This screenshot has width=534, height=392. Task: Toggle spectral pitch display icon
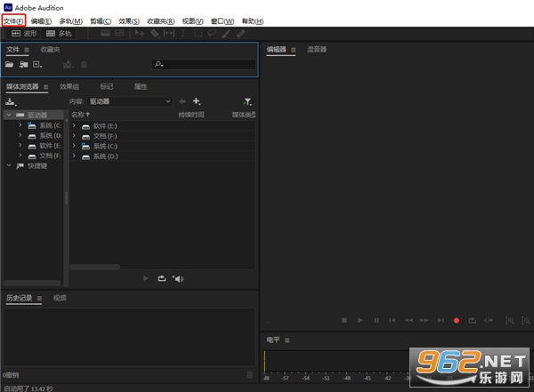119,33
